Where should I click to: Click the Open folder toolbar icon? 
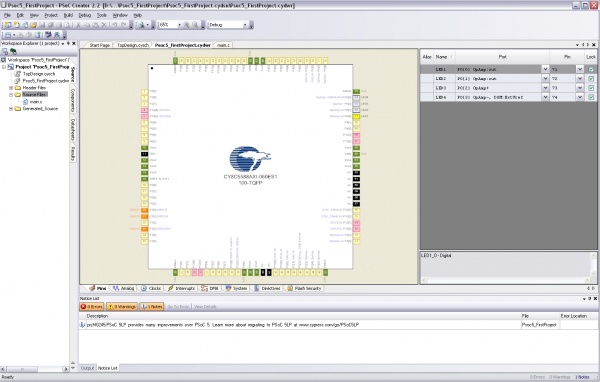33,25
